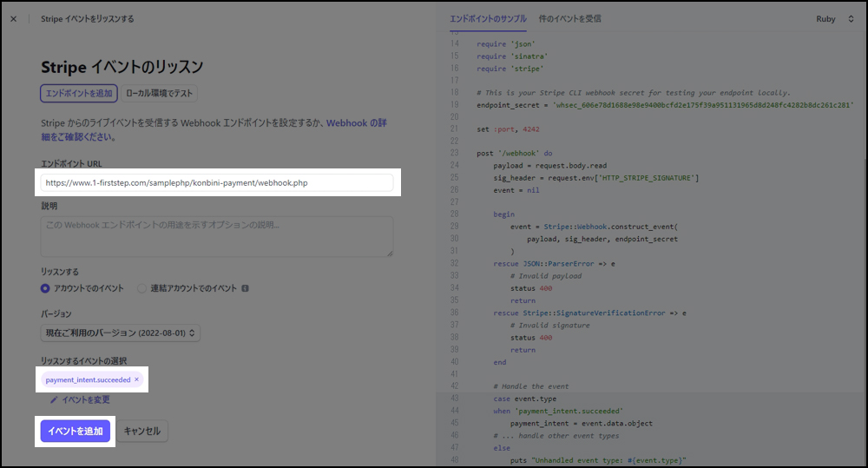
Task: Click the エンドポイント URL input field
Action: pyautogui.click(x=216, y=182)
